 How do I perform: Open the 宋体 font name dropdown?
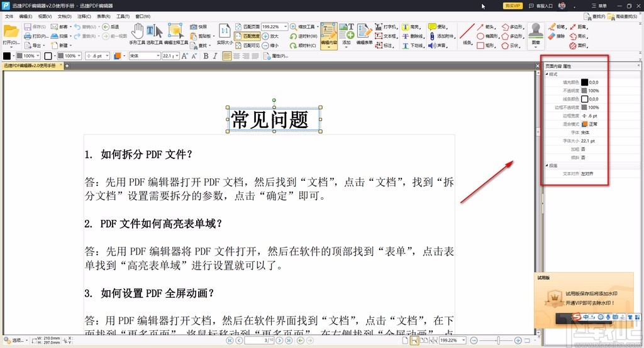click(158, 56)
